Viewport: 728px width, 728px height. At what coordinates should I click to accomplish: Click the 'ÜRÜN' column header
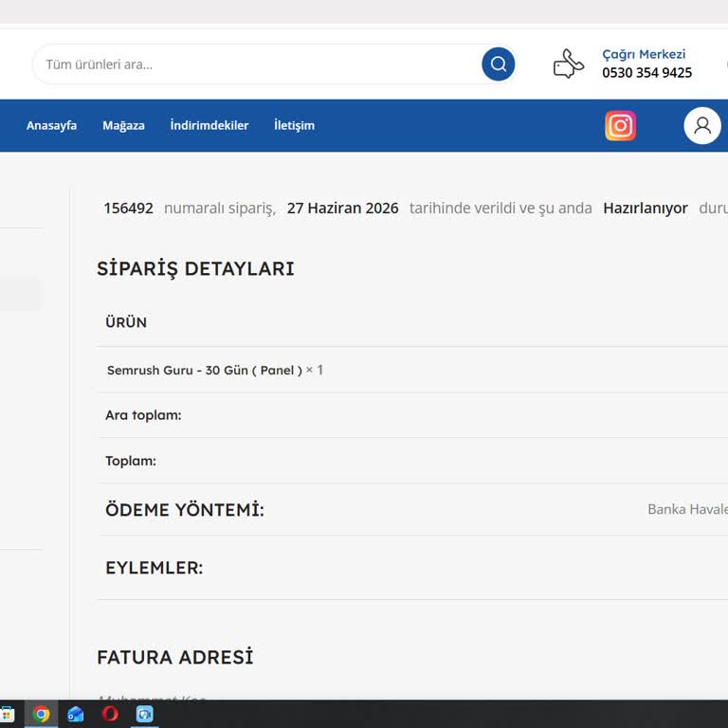point(126,322)
